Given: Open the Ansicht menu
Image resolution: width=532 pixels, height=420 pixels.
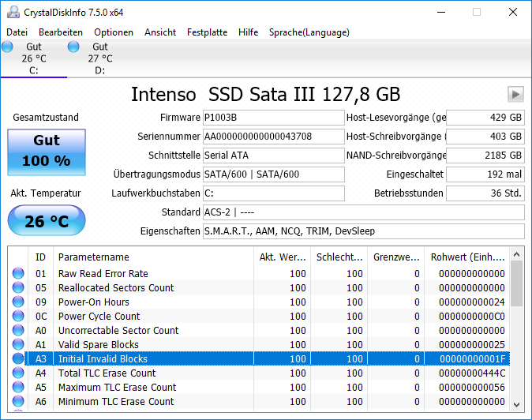Looking at the screenshot, I should [160, 32].
